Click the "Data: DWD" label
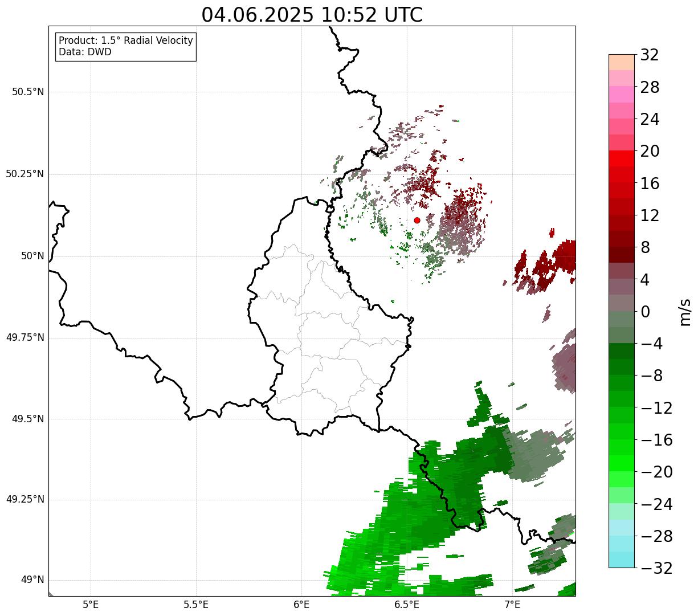 tap(85, 52)
